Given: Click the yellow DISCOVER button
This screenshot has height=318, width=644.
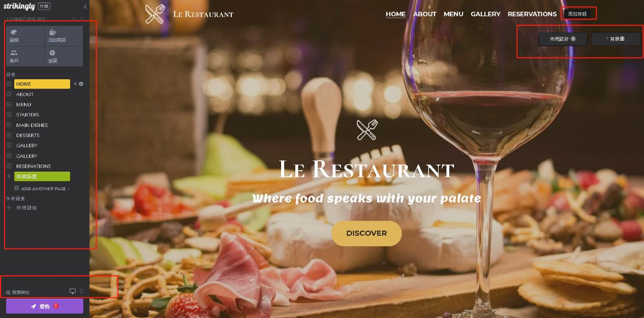Looking at the screenshot, I should [x=366, y=233].
